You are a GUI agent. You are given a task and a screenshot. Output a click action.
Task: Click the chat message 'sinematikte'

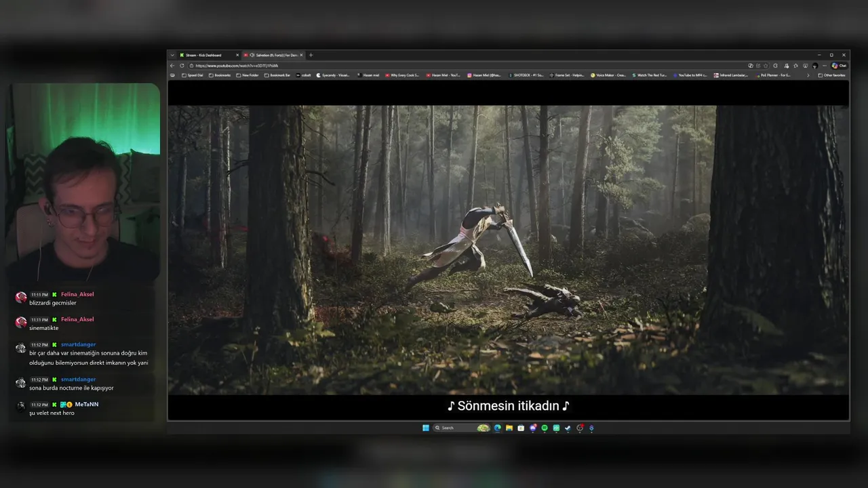coord(44,328)
